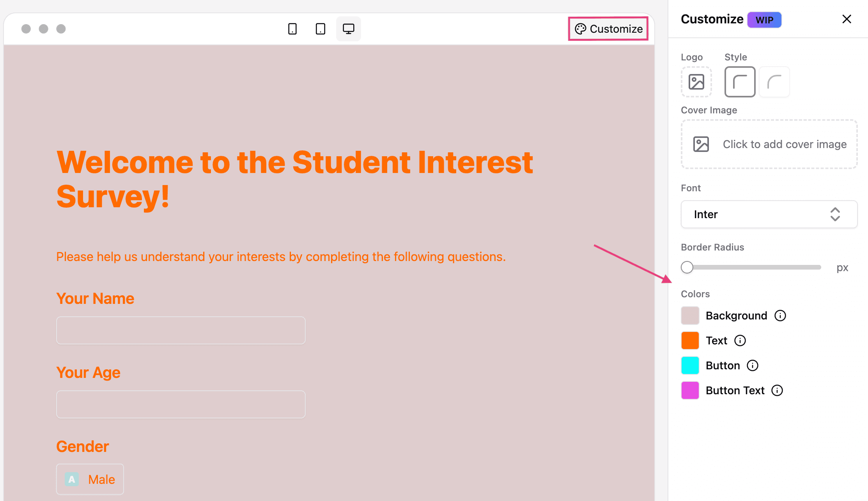View info about the Button Text color
Viewport: 868px width, 501px height.
[x=778, y=390]
